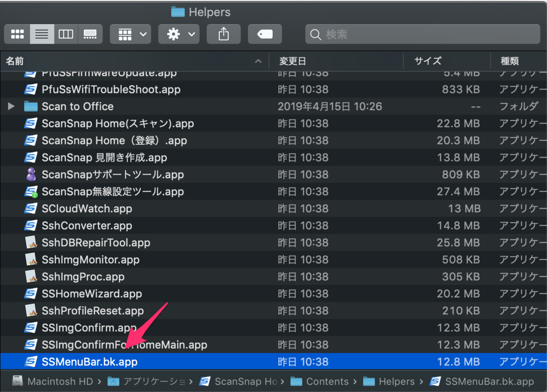Image resolution: width=547 pixels, height=392 pixels.
Task: Select SshProfileReset.app icon
Action: (31, 311)
